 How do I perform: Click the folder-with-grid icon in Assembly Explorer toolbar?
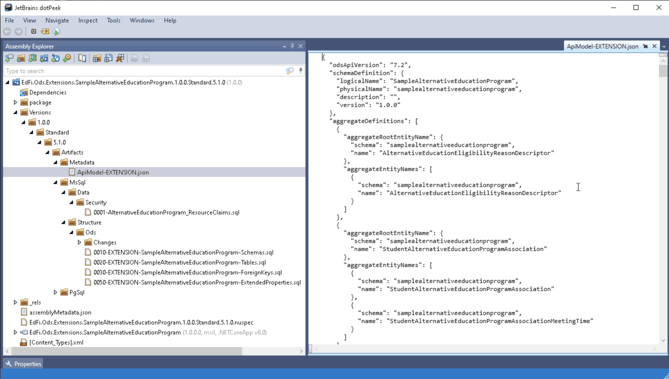coord(97,58)
